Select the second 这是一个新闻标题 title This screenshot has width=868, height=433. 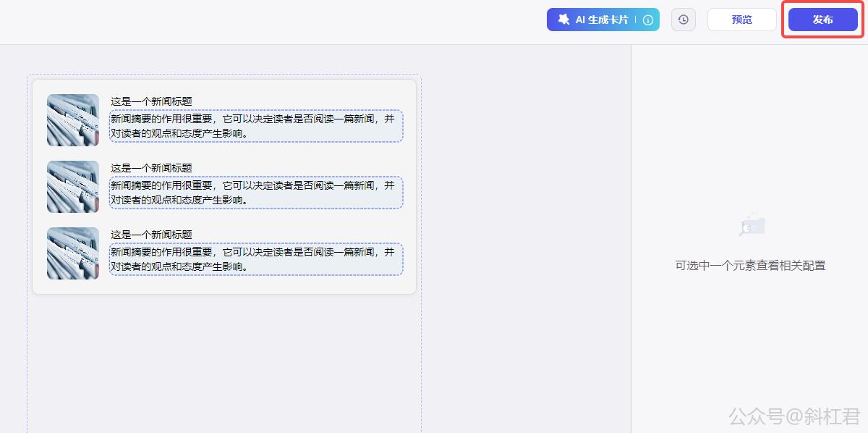pyautogui.click(x=151, y=168)
